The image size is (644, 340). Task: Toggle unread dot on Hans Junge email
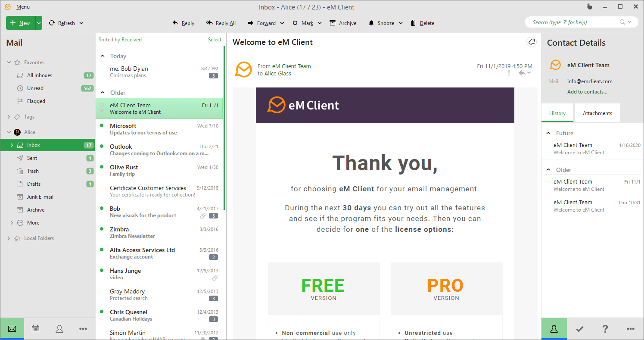click(x=102, y=270)
